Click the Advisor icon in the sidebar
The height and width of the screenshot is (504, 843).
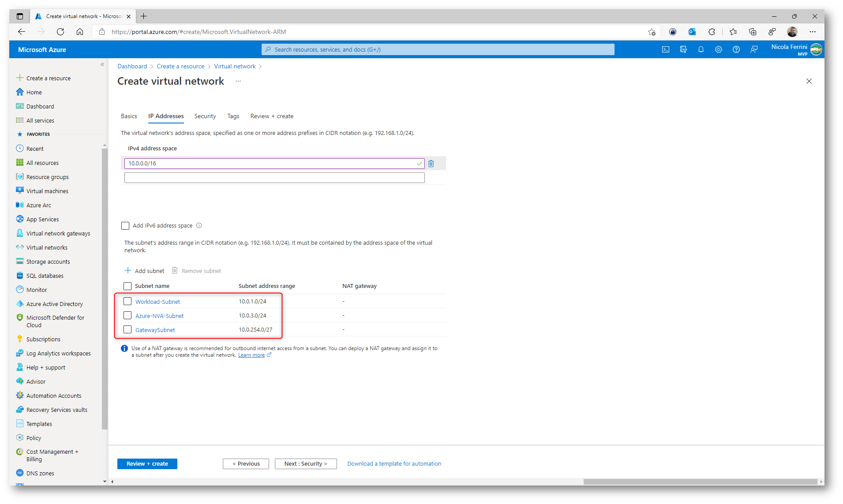click(20, 381)
